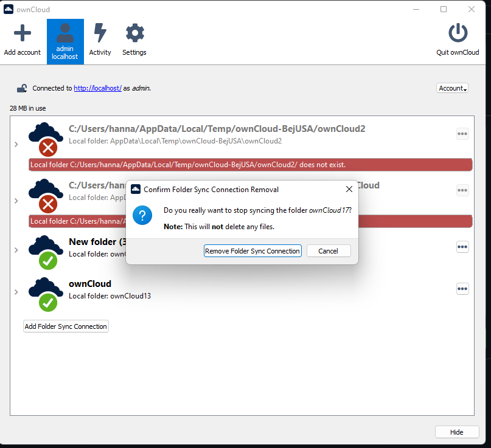The width and height of the screenshot is (491, 448).
Task: Click Add Folder Sync Connection
Action: (x=65, y=326)
